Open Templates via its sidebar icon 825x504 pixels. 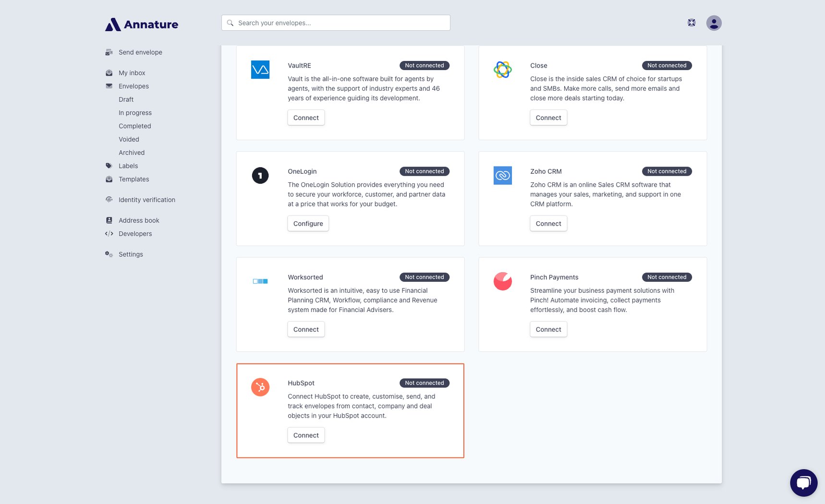pos(109,179)
